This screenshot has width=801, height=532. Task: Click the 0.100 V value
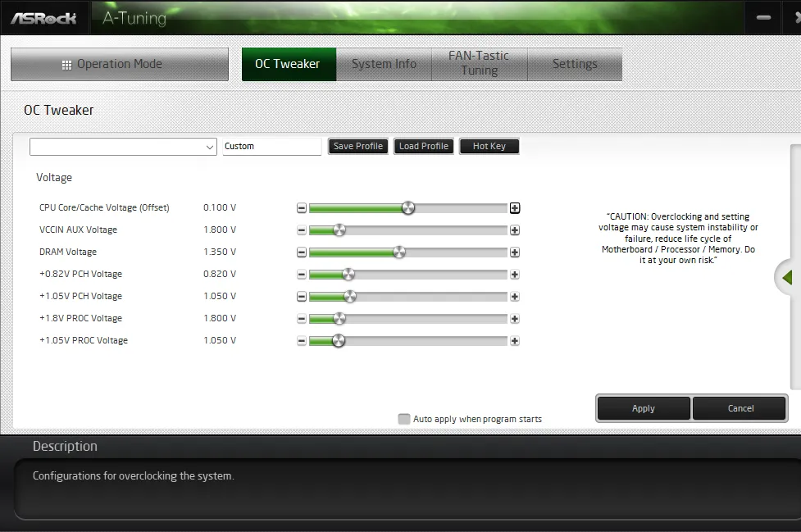[220, 207]
